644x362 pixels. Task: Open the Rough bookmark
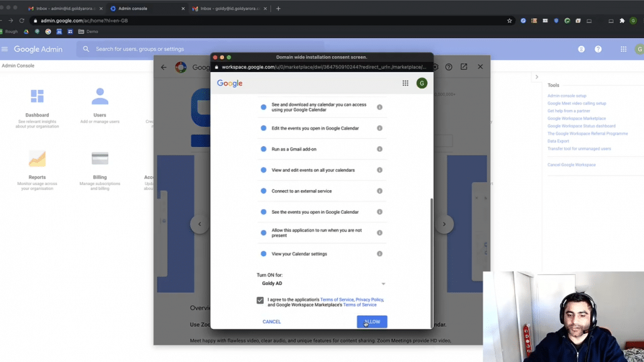point(9,32)
